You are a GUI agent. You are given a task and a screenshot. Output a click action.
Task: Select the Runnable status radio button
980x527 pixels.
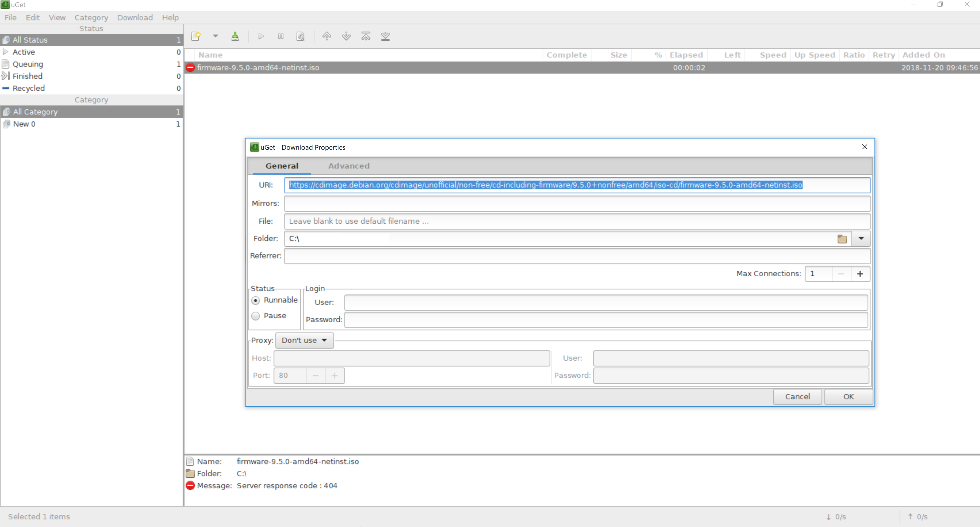coord(256,300)
